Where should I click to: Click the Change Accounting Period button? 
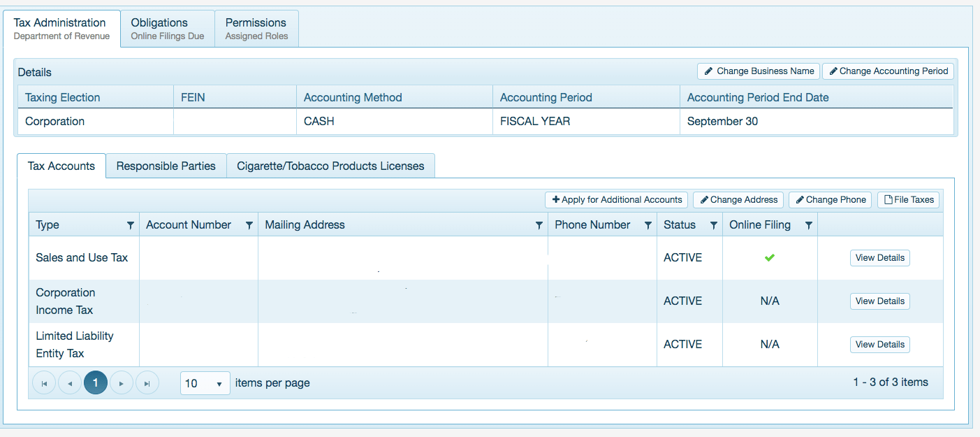(888, 71)
